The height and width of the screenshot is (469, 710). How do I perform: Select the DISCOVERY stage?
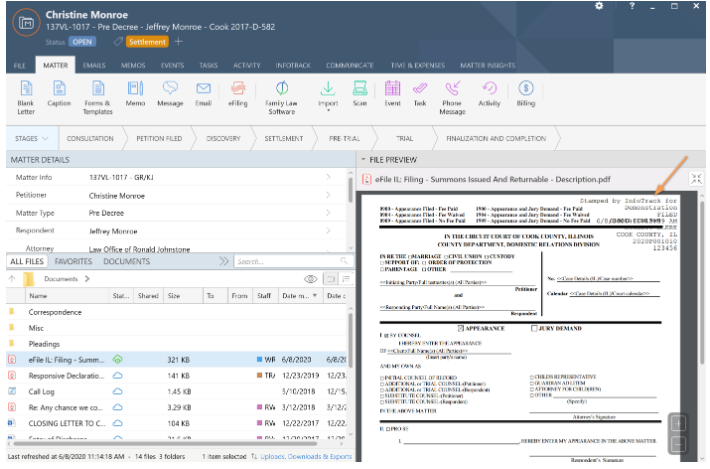pyautogui.click(x=223, y=139)
